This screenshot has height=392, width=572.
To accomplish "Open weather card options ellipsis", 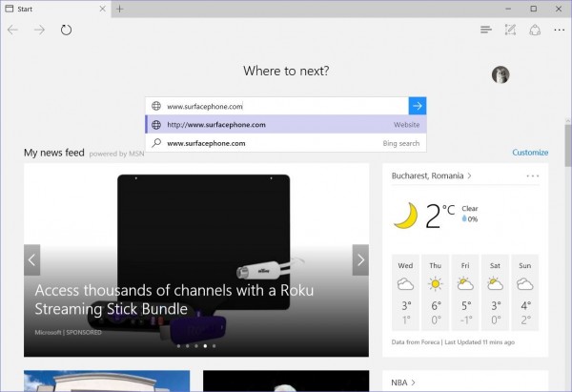I will click(533, 175).
